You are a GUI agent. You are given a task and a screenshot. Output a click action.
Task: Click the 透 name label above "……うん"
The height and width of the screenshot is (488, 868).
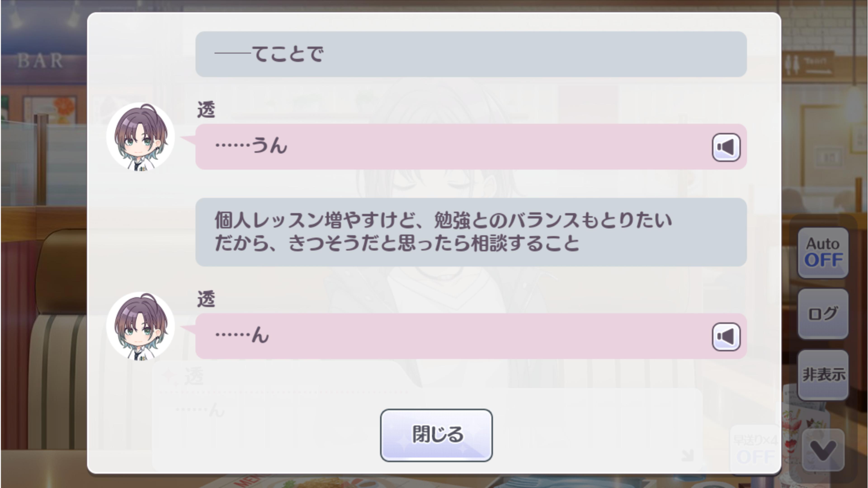click(206, 109)
